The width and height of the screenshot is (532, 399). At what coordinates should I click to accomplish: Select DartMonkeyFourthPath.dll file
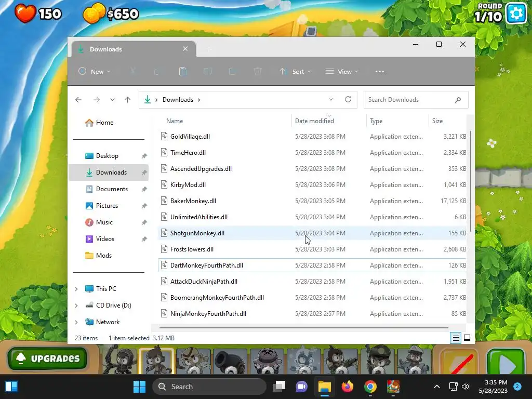(x=312, y=265)
